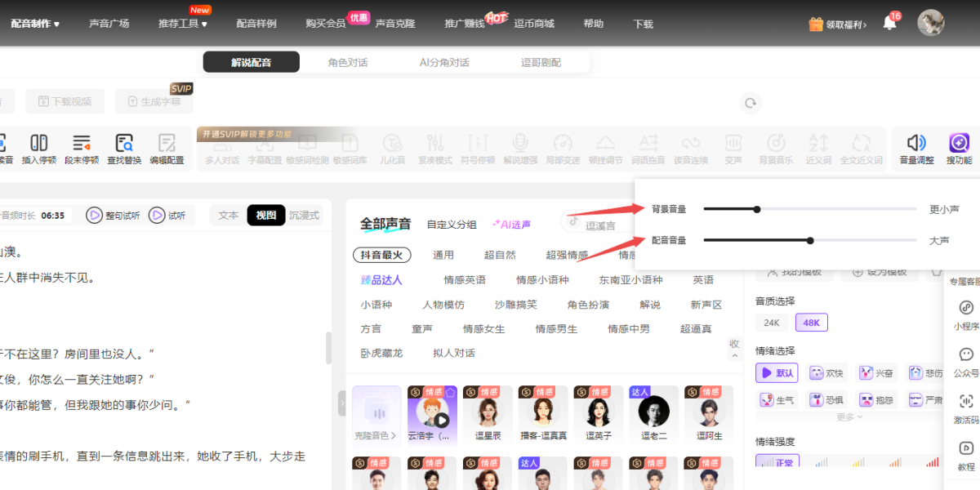Switch to the 文本 text view tab

(229, 216)
